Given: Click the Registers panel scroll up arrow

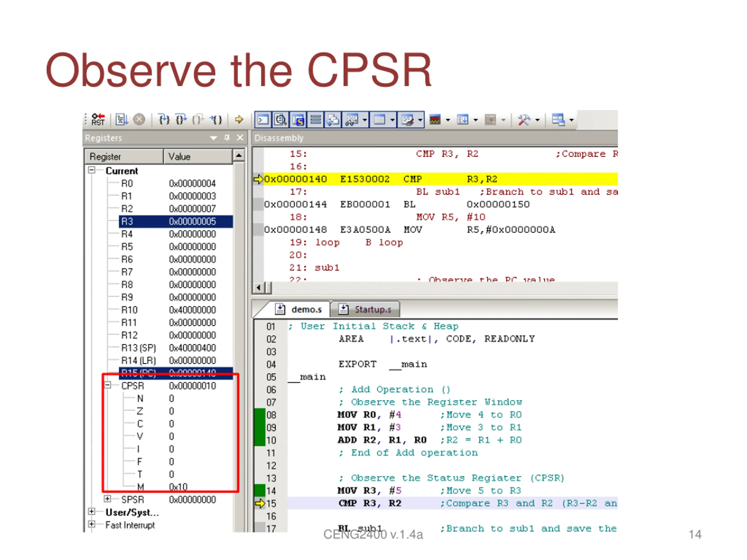Looking at the screenshot, I should pyautogui.click(x=239, y=156).
